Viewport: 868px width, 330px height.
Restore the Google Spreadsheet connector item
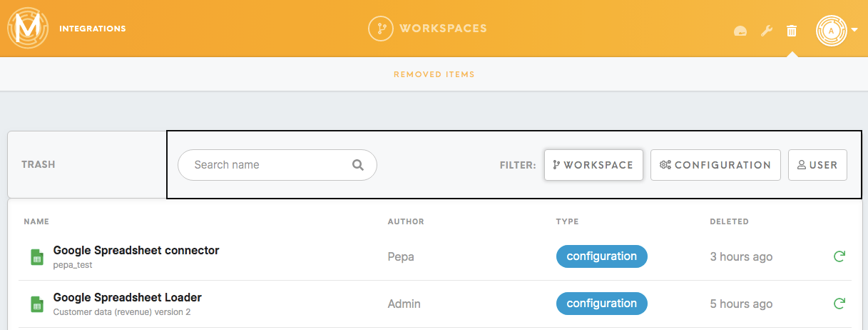(x=839, y=256)
